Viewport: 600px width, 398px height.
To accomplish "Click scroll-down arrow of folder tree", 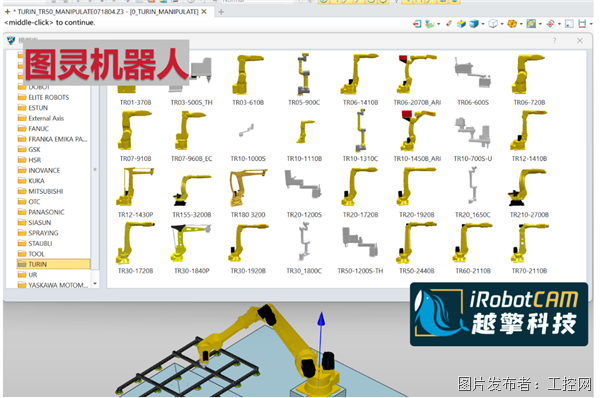I will pyautogui.click(x=95, y=284).
